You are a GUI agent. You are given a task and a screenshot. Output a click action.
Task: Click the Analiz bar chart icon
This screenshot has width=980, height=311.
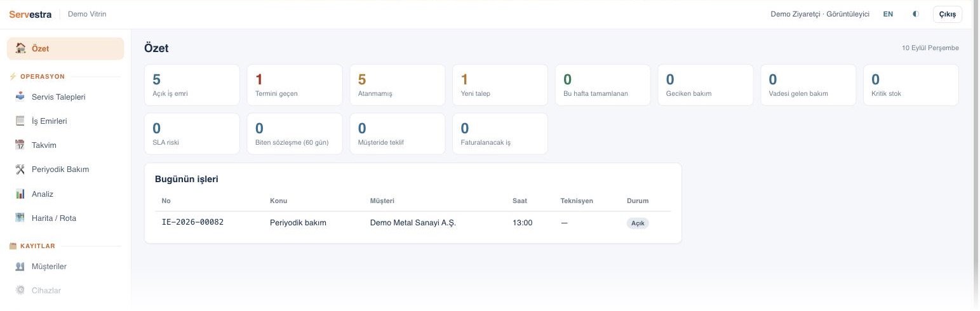pyautogui.click(x=20, y=194)
